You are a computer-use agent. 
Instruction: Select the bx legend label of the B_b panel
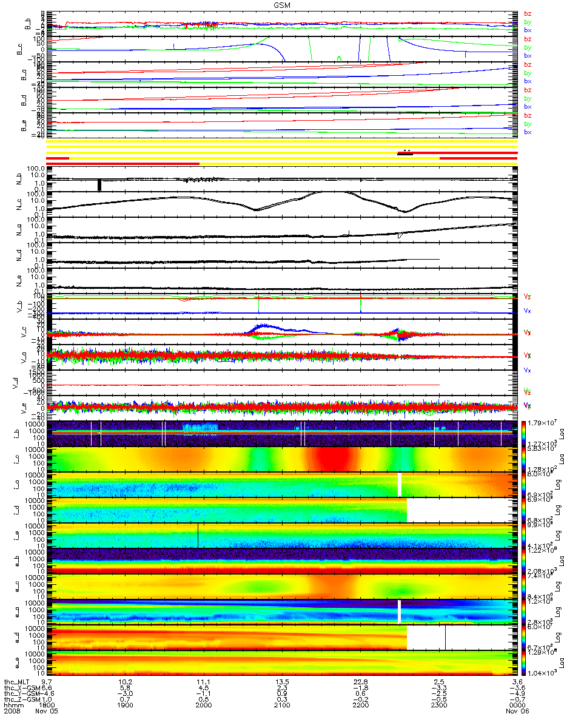(528, 30)
